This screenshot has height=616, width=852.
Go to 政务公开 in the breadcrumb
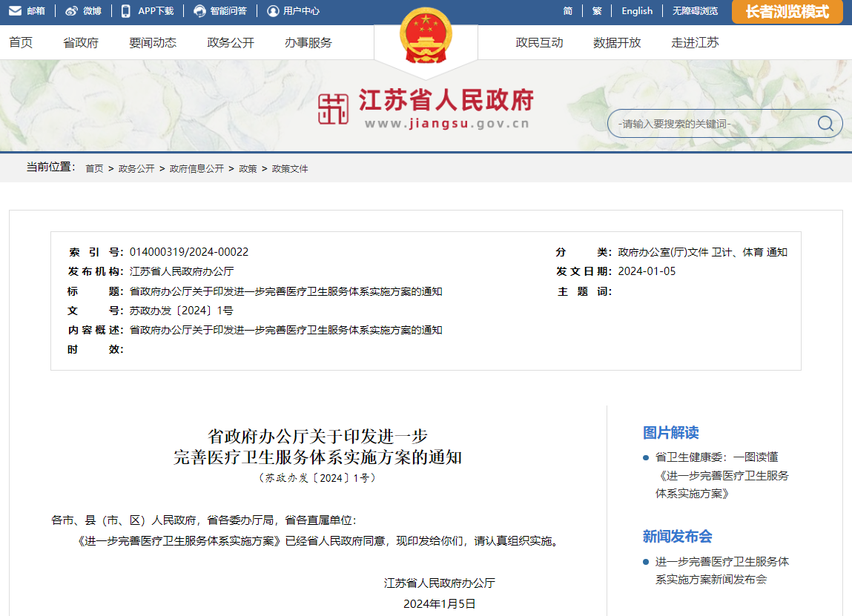[136, 169]
